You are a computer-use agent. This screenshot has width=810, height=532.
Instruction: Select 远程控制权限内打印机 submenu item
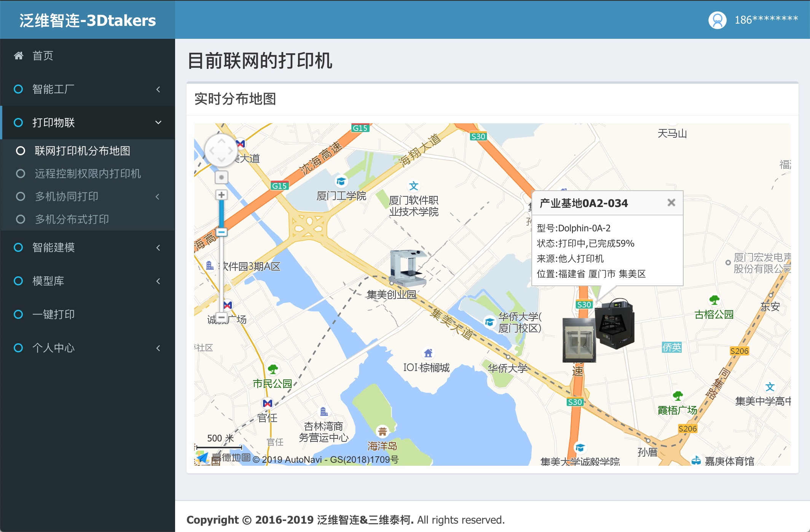pos(88,174)
